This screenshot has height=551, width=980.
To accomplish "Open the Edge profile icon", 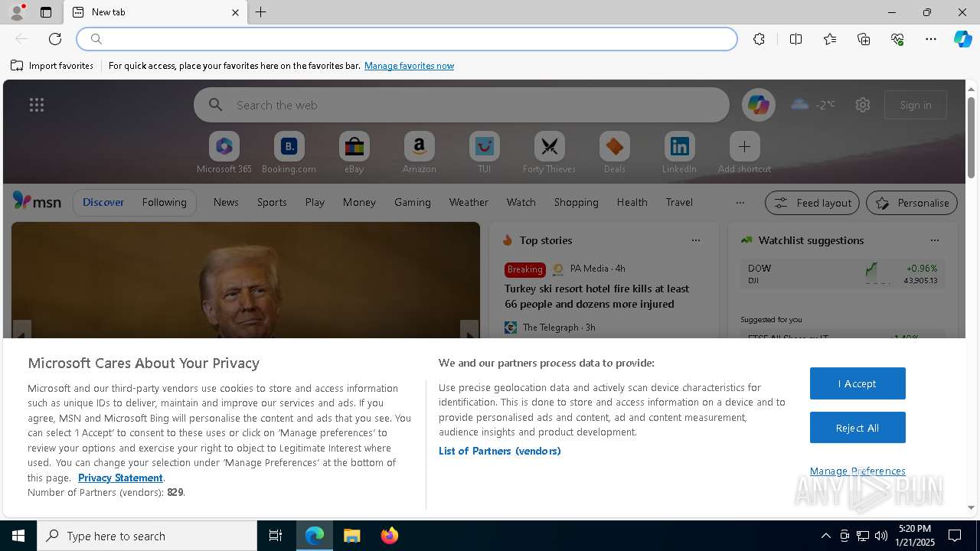I will point(16,12).
